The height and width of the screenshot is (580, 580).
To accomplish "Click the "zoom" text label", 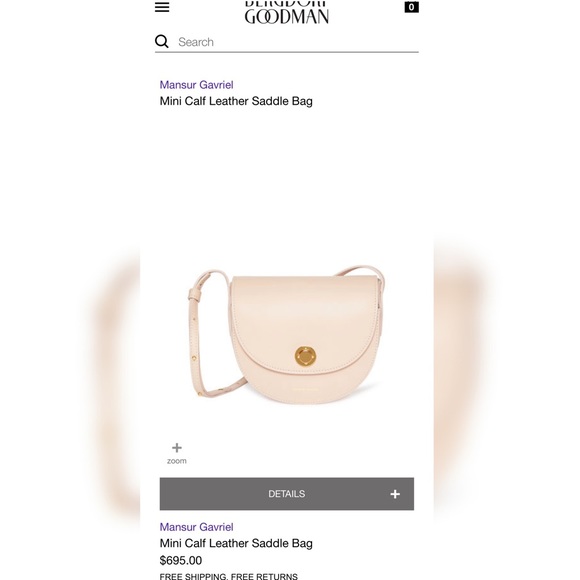I will click(x=177, y=461).
